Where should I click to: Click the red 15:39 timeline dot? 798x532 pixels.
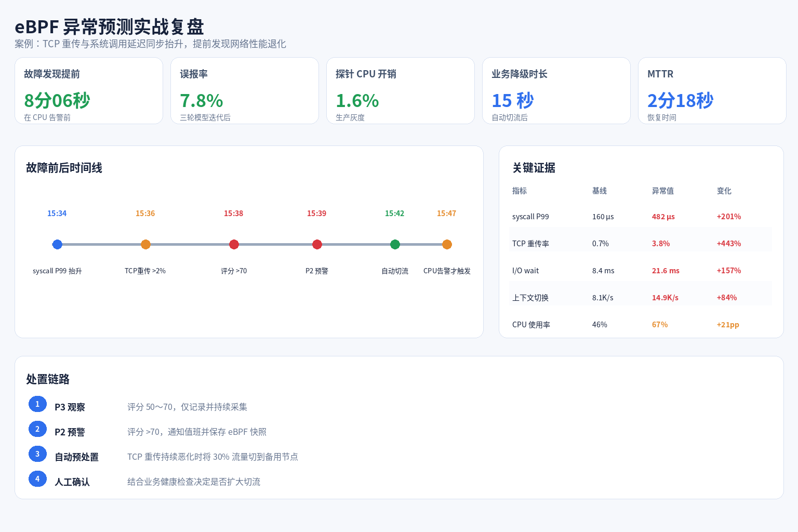(317, 244)
